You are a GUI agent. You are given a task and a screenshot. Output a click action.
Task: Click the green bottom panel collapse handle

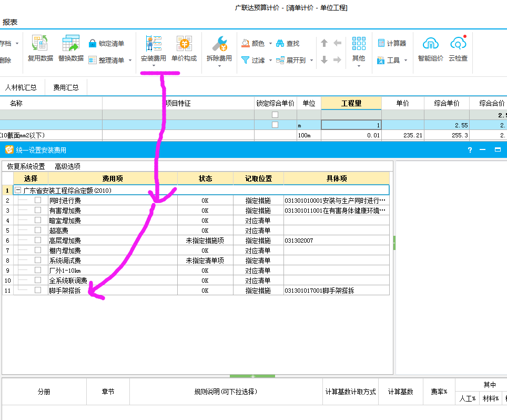[252, 376]
